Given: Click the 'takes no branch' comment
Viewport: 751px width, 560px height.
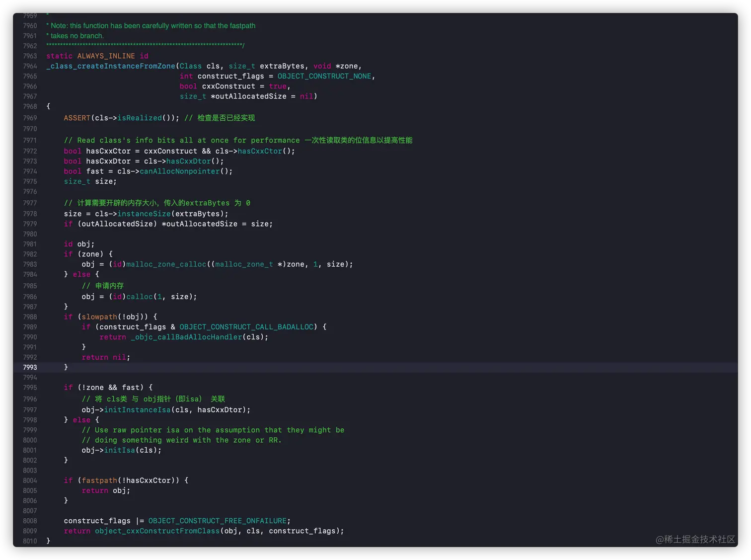Looking at the screenshot, I should pos(75,36).
